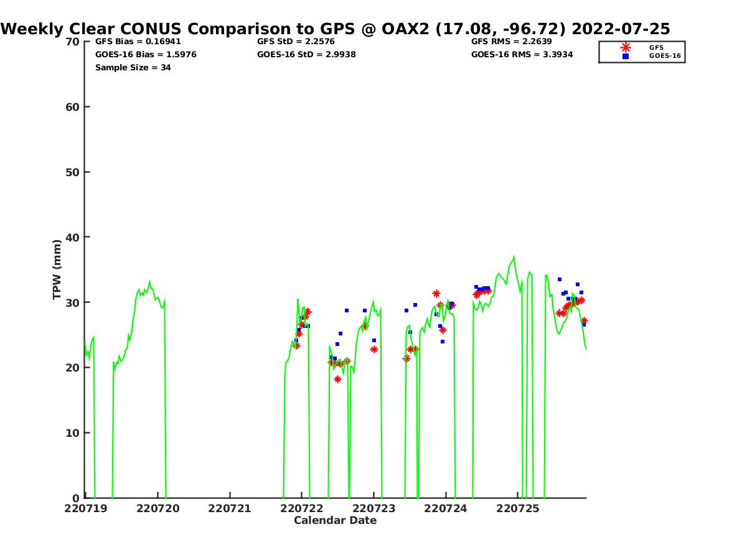Click the Calendar Date x-axis label
Image resolution: width=747 pixels, height=560 pixels.
(x=335, y=521)
